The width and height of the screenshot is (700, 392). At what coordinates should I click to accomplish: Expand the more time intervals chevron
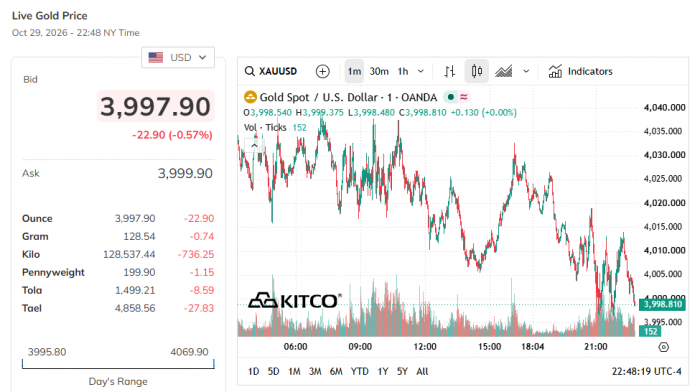pos(421,71)
